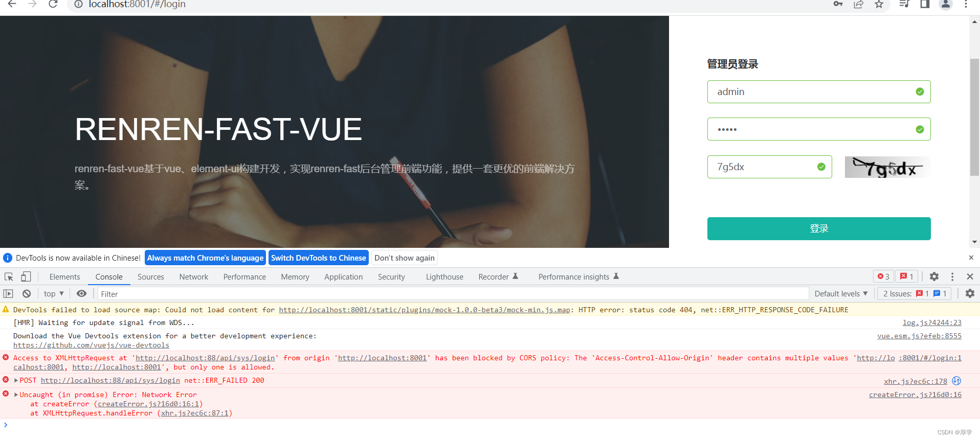The image size is (980, 440).
Task: Open DevTools customize three-dot menu
Action: pos(952,276)
